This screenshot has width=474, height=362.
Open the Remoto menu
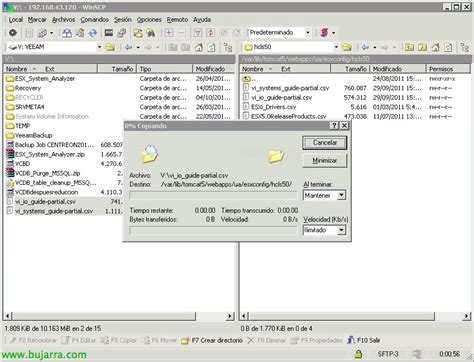coord(177,20)
